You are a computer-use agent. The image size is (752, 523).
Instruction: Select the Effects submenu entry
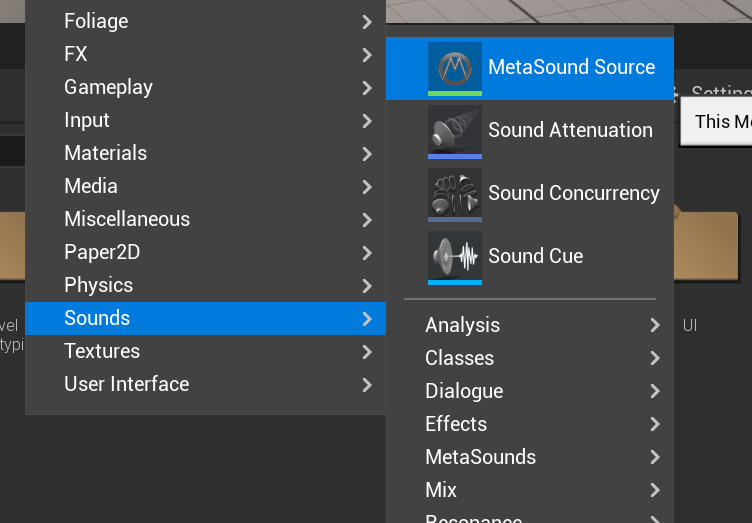456,424
